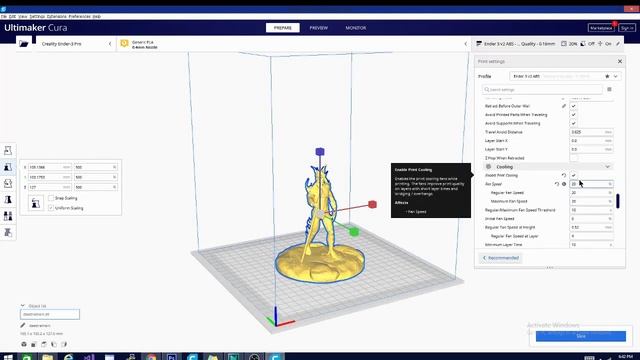Revert Enable Print Cooling with its undo arrow
Viewport: 640px width, 360px height.
click(564, 176)
